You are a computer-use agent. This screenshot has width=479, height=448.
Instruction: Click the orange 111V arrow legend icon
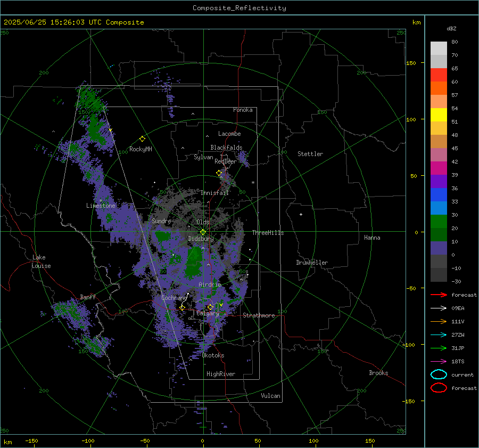tap(439, 321)
